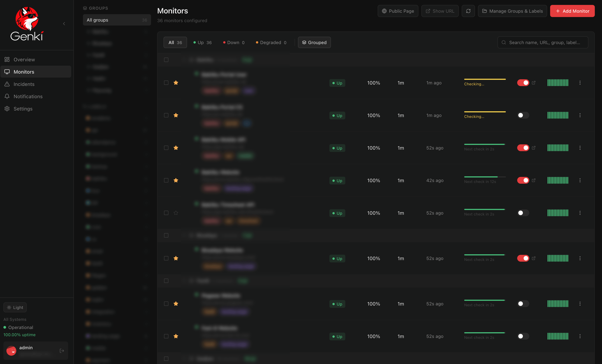Open the external link for the 42s ago monitor
Screen dimensions: 602x364
[534, 180]
